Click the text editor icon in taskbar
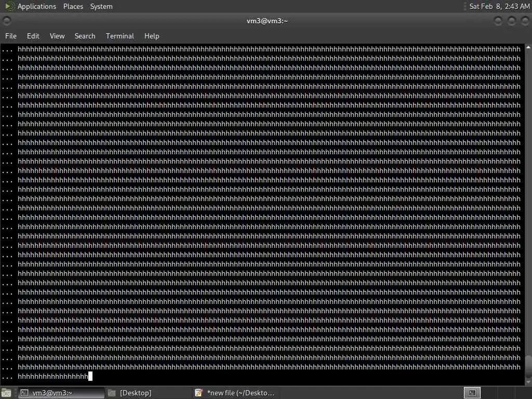This screenshot has height=399, width=532. (x=199, y=393)
